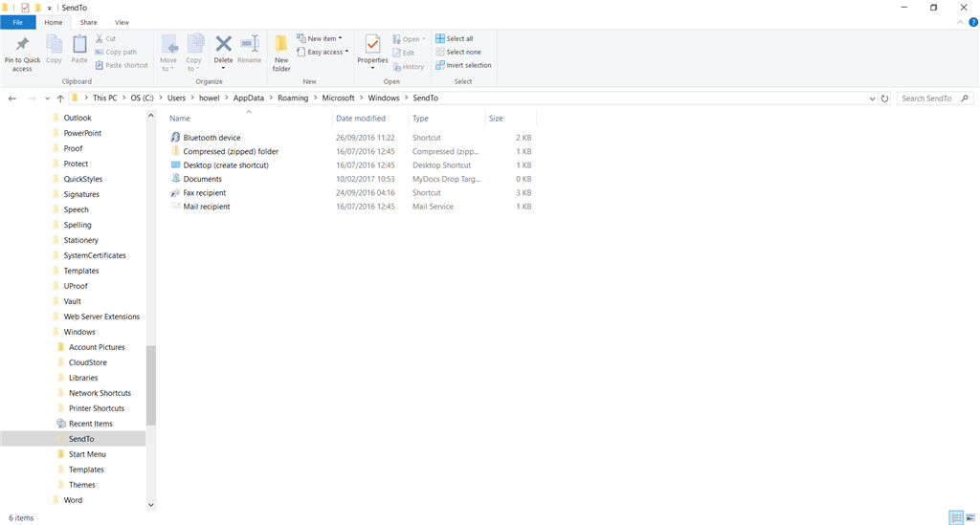
Task: Click the Open ribbon command
Action: pos(410,38)
